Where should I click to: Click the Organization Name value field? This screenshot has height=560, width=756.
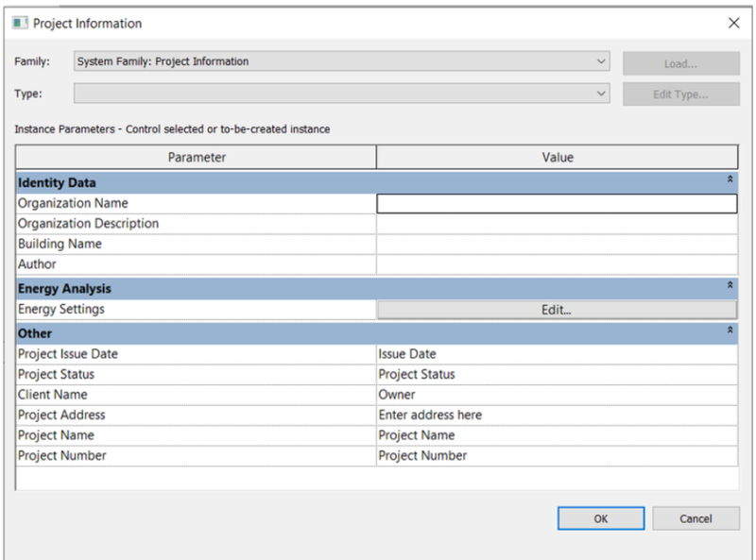point(557,203)
